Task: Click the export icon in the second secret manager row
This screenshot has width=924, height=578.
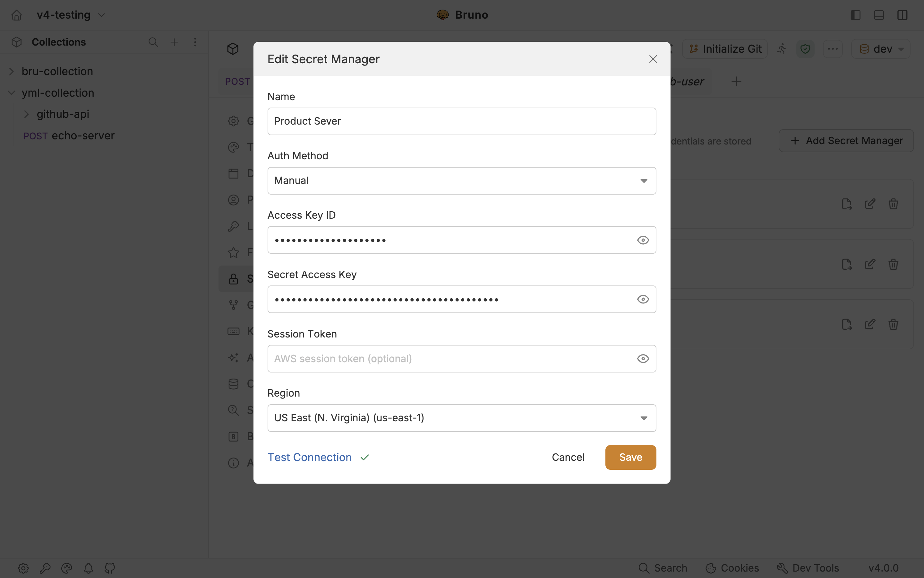Action: coord(846,264)
